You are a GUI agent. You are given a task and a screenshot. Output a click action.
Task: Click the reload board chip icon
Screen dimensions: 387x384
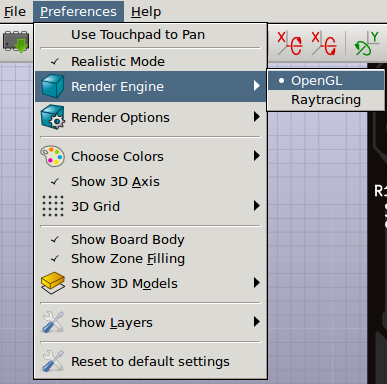point(16,42)
